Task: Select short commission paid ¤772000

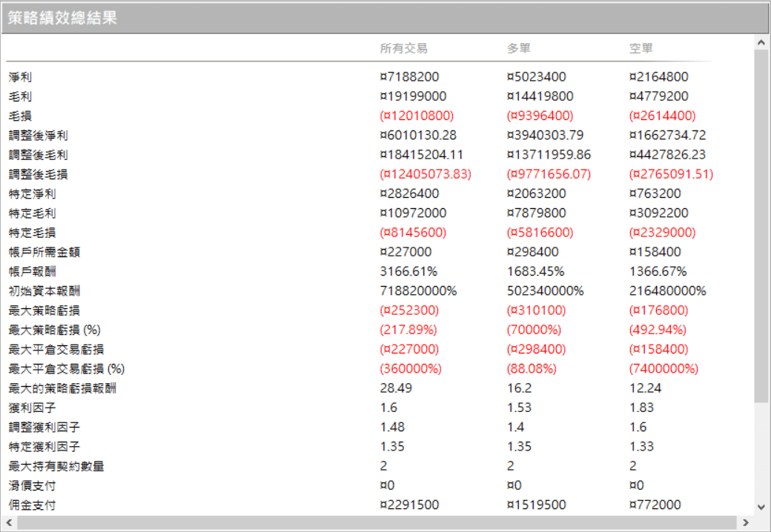Action: tap(655, 505)
